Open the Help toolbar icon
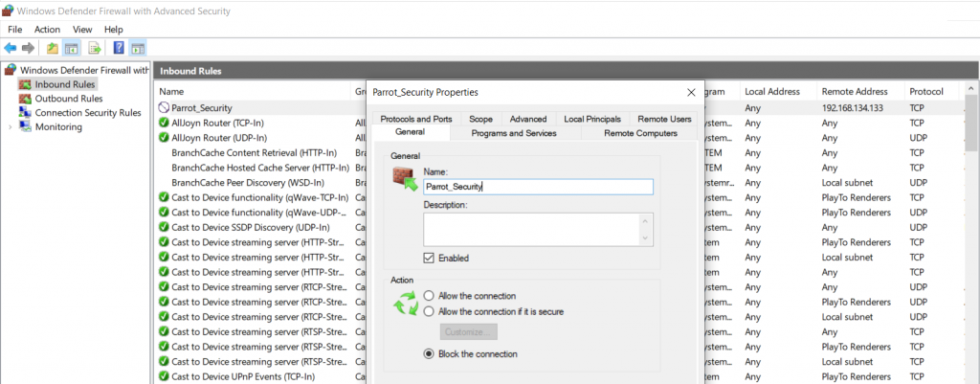The height and width of the screenshot is (384, 980). [x=118, y=48]
